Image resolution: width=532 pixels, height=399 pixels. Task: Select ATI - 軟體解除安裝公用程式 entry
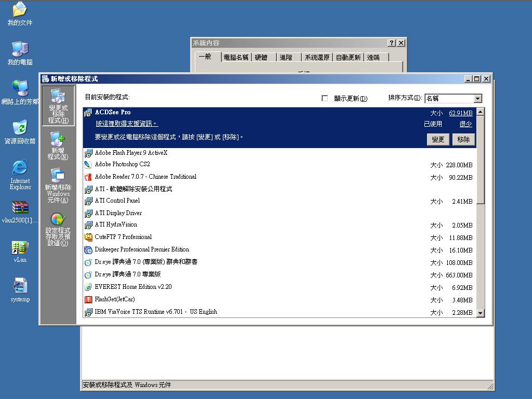coord(134,189)
